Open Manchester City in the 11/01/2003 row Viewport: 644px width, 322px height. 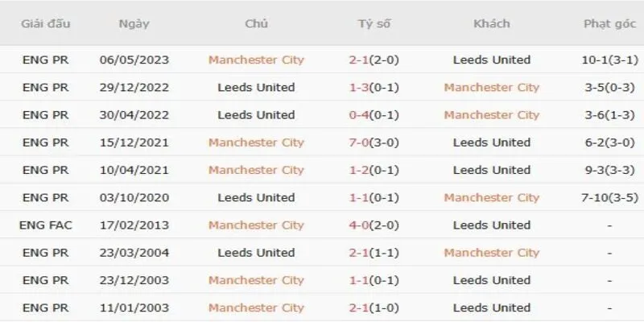click(256, 308)
